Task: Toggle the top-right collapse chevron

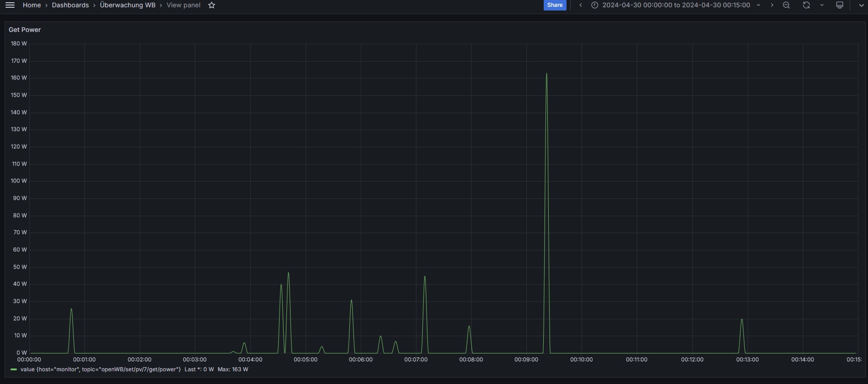Action: 861,5
